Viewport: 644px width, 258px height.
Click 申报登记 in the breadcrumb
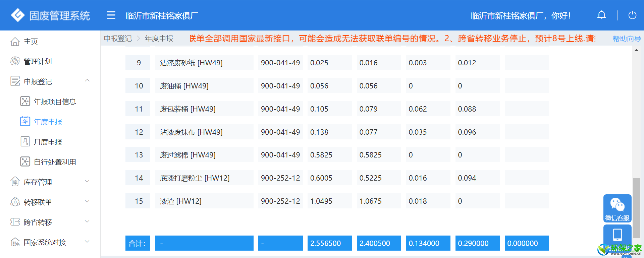[x=118, y=39]
